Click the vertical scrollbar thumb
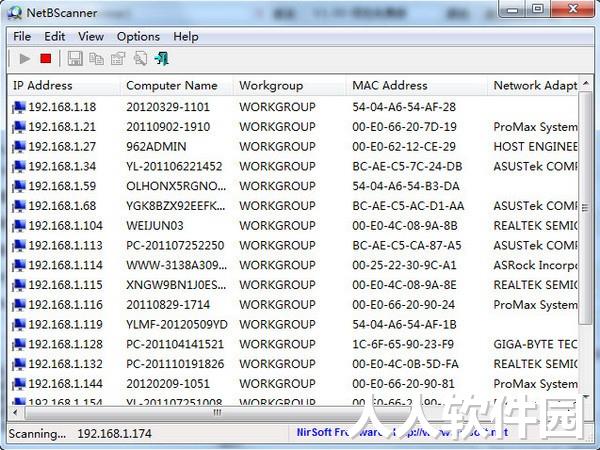 pyautogui.click(x=586, y=208)
